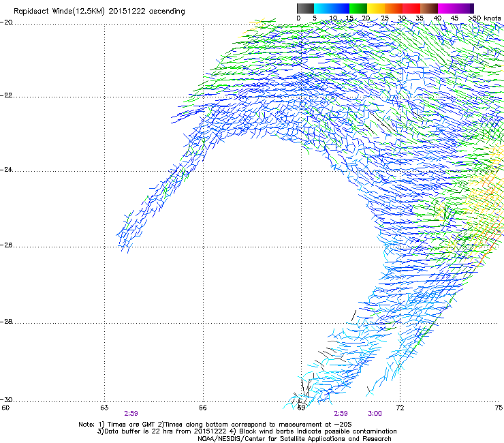Viewport: 504px width, 443px height.
Task: Pick the red 30-35 knots color segment
Action: point(411,8)
